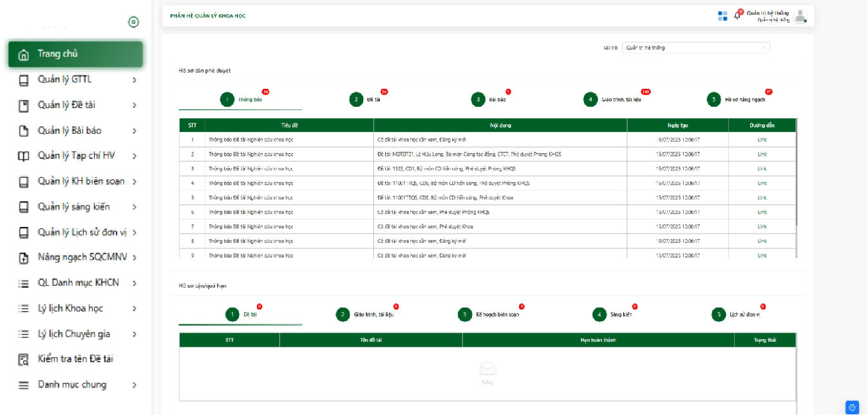This screenshot has height=415, width=868.
Task: Expand the Quản lý Đề tài submenu arrow
Action: click(134, 106)
